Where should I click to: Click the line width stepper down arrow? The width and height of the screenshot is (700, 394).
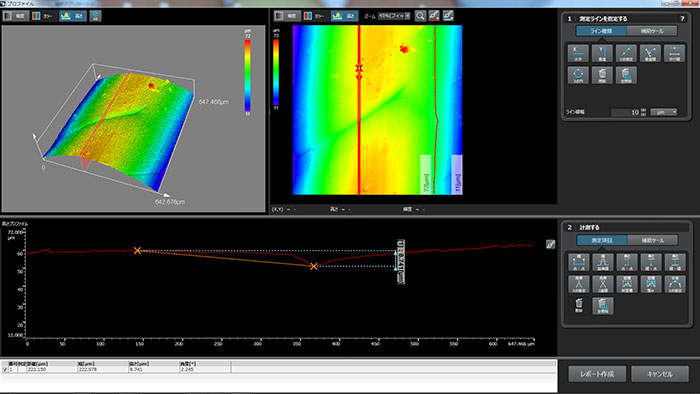tap(643, 114)
